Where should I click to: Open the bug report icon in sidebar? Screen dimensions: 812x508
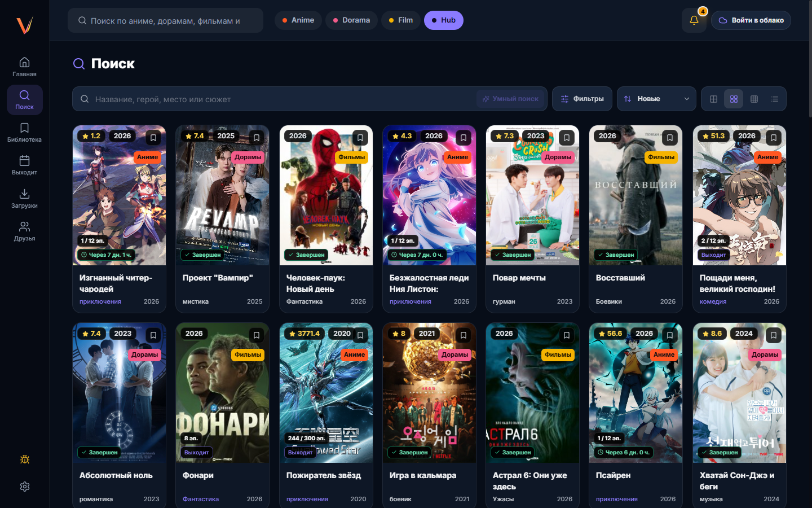tap(24, 459)
